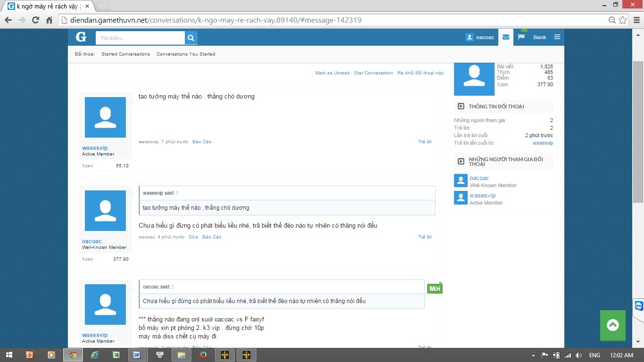Click Báo Cáo on first wasesvip message
Screen dimensions: 644x362
coord(202,142)
